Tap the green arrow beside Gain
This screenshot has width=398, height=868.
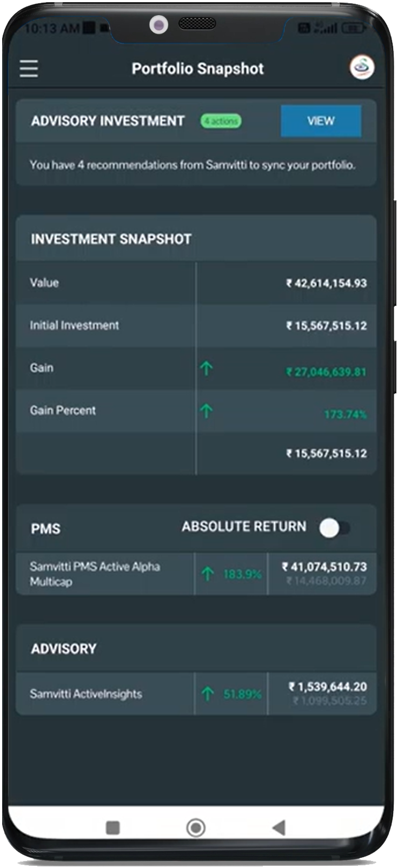click(206, 368)
